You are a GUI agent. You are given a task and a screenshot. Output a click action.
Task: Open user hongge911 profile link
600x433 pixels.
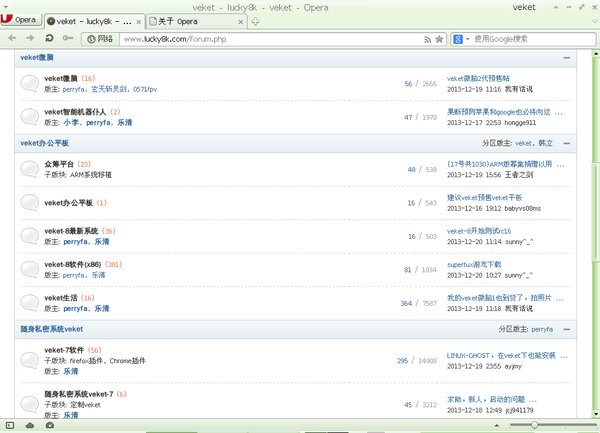coord(520,123)
